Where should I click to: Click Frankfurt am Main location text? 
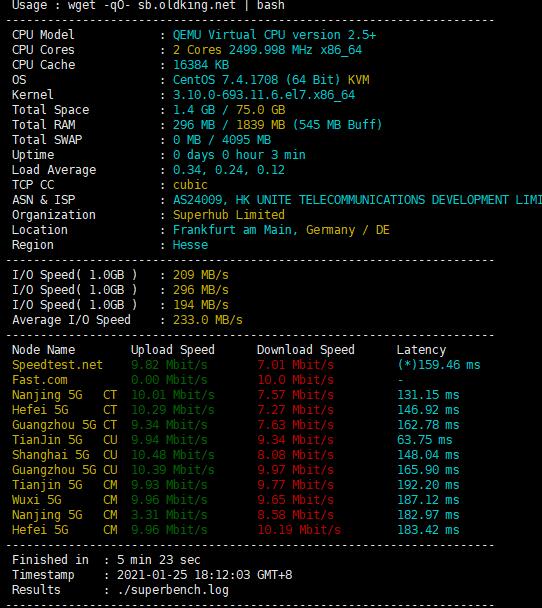point(235,230)
